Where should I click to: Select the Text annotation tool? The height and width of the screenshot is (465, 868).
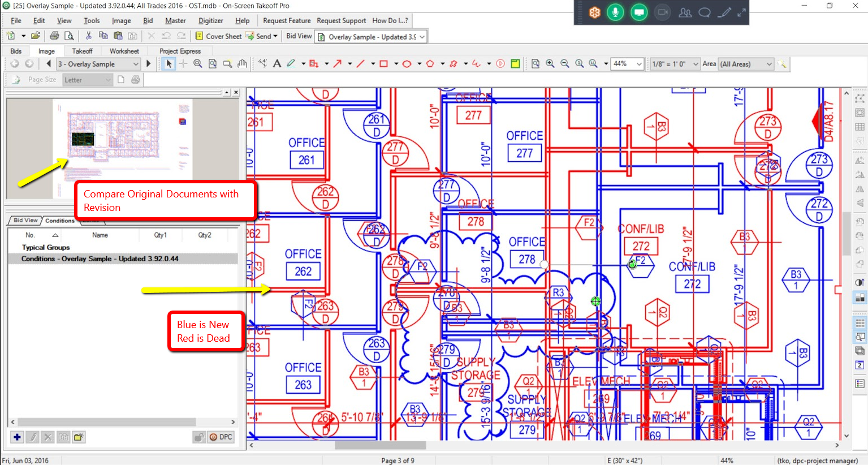277,64
